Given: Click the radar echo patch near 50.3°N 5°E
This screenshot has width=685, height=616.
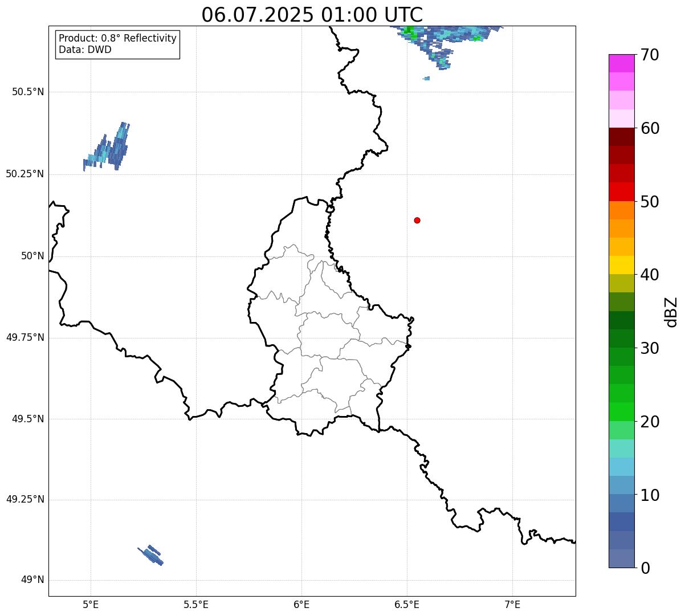Looking at the screenshot, I should pyautogui.click(x=107, y=147).
